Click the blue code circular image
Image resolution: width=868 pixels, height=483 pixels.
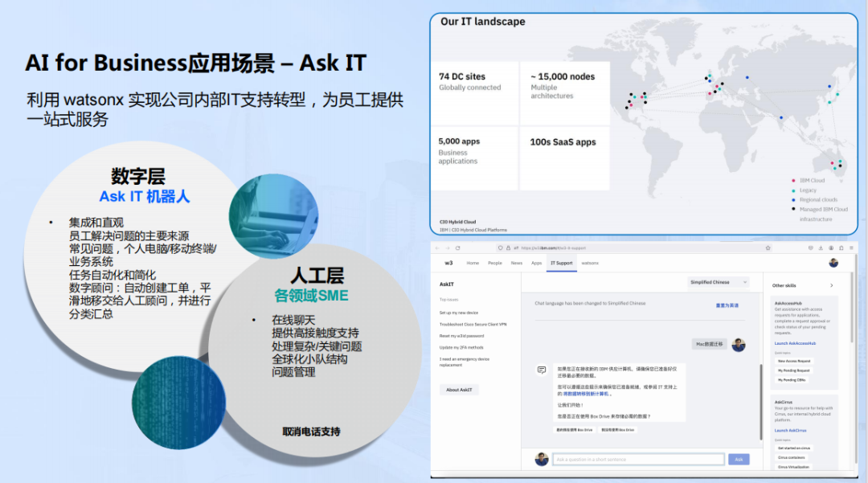(x=178, y=403)
